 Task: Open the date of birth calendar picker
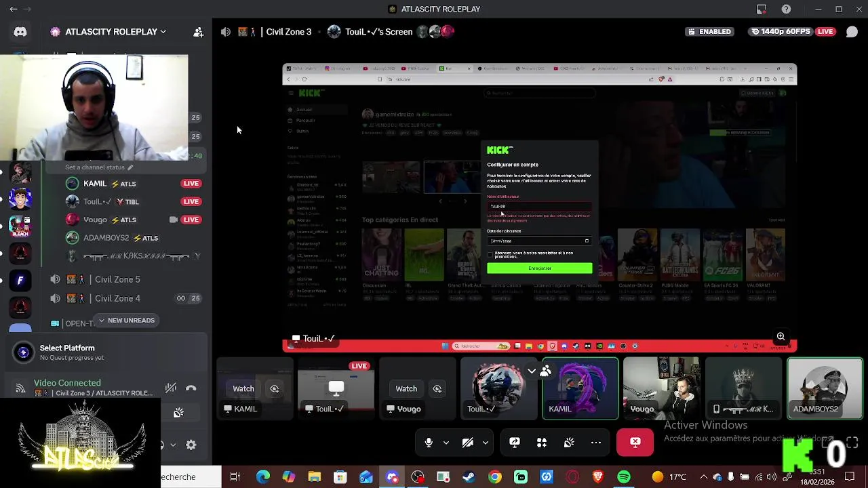(x=587, y=241)
